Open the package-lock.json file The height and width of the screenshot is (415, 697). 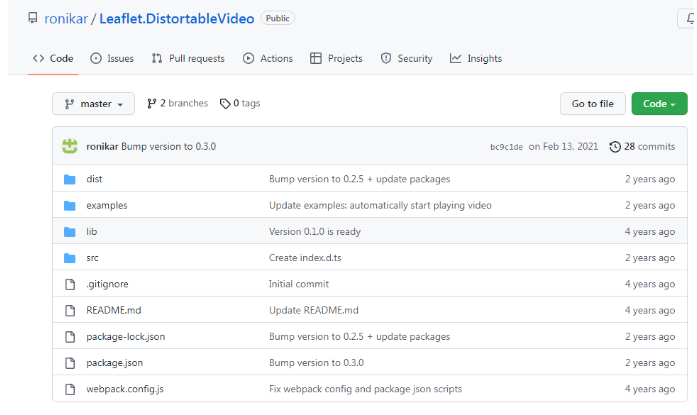tap(126, 337)
